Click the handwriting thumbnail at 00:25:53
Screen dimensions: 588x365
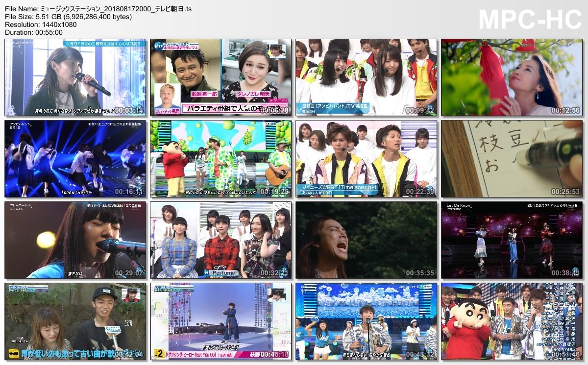point(512,159)
